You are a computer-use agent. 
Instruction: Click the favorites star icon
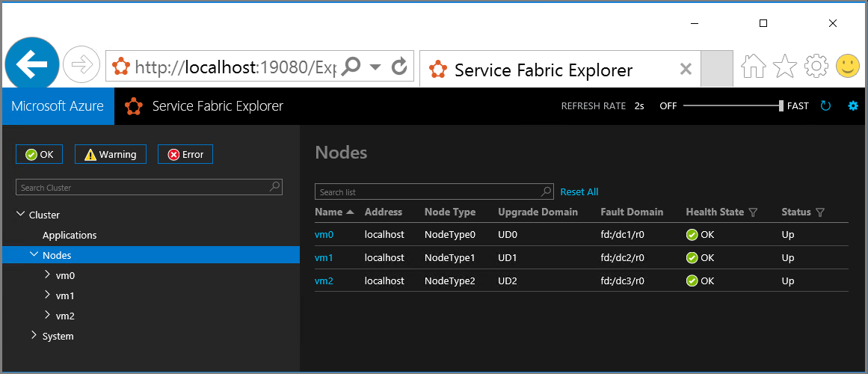pyautogui.click(x=784, y=67)
